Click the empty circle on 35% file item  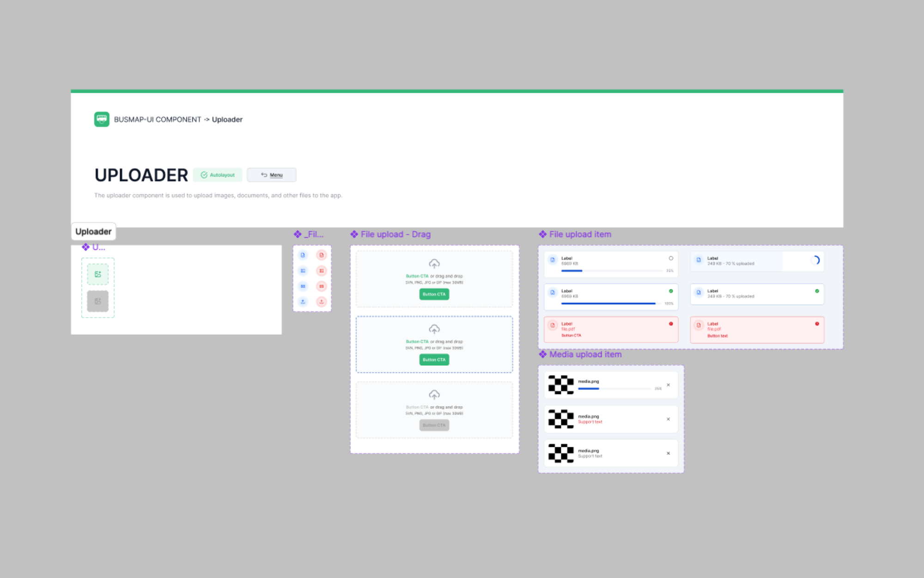click(x=671, y=258)
